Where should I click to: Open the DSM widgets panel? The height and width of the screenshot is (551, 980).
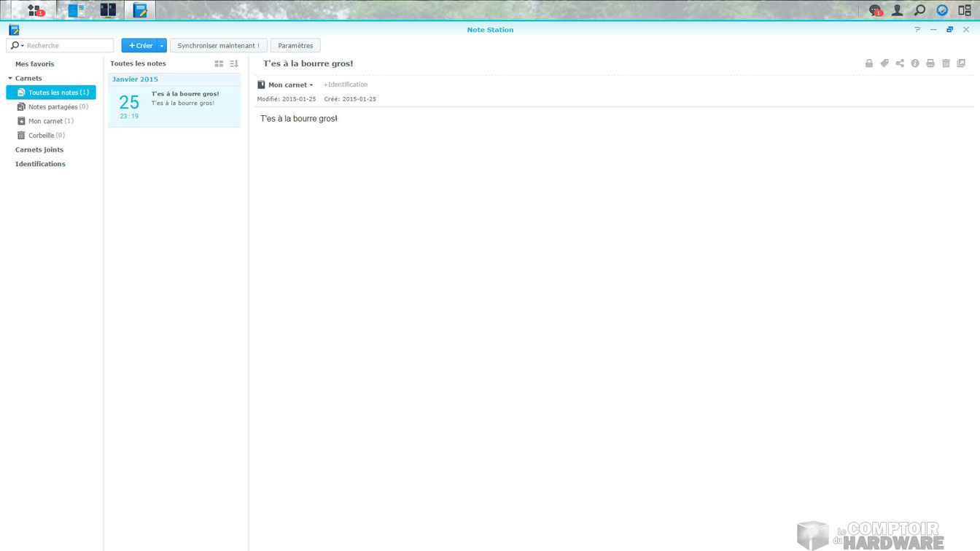(x=965, y=10)
